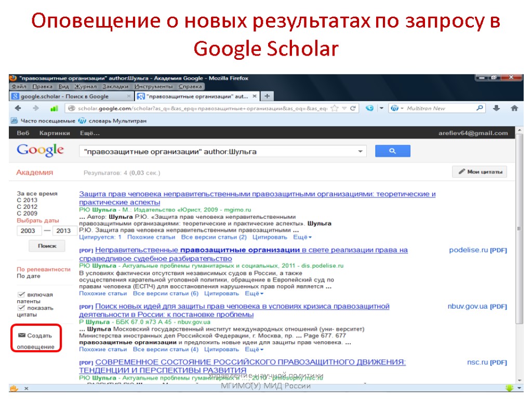Viewport: 532px width, 399px height.
Task: Open the Правка menu
Action: [x=43, y=87]
